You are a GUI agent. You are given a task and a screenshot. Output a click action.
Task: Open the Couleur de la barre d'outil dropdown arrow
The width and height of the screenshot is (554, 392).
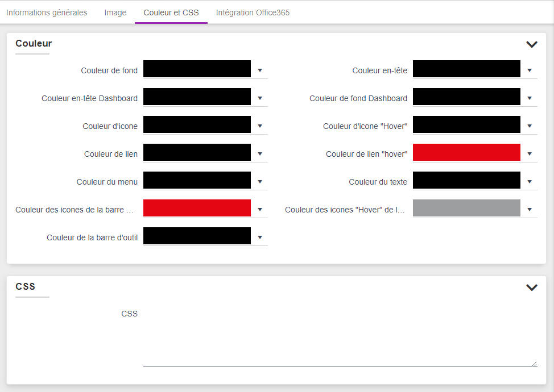[x=260, y=237]
